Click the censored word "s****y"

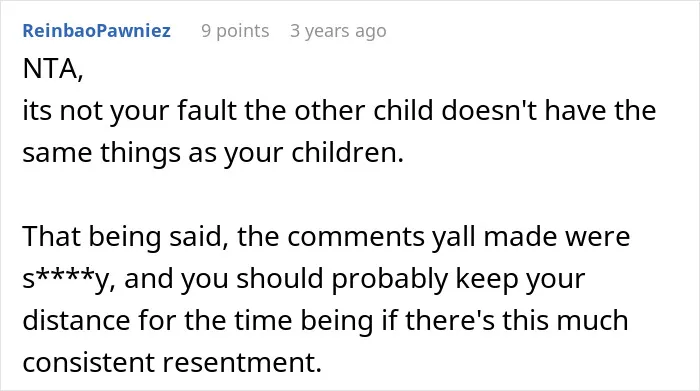tap(68, 279)
